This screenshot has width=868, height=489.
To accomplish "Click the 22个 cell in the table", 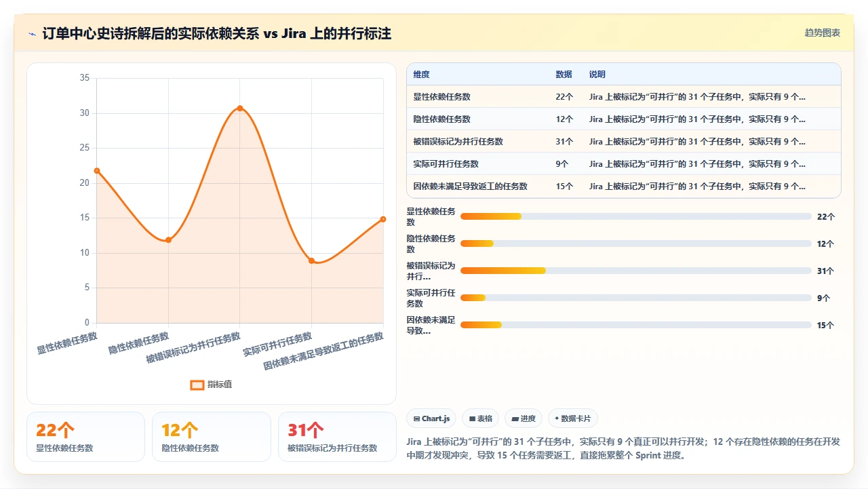I will 564,97.
